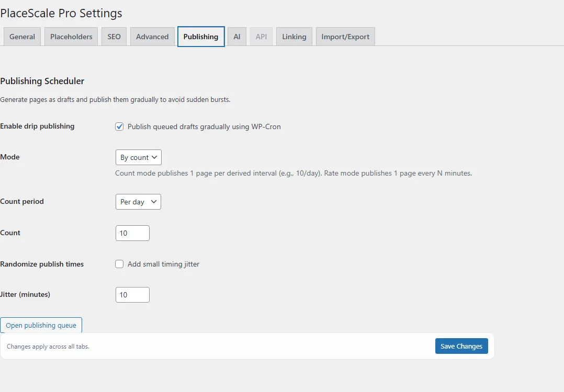
Task: Switch to the AI tab
Action: (236, 37)
